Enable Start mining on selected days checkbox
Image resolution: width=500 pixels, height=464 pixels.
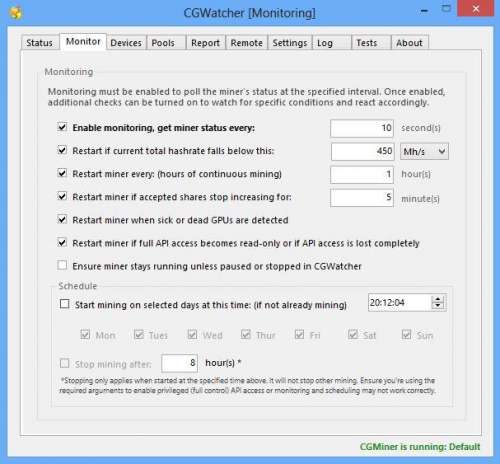tap(65, 304)
